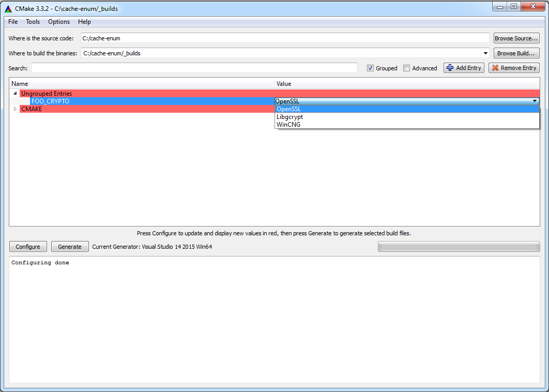Open the Tools menu
The height and width of the screenshot is (392, 549).
click(33, 22)
